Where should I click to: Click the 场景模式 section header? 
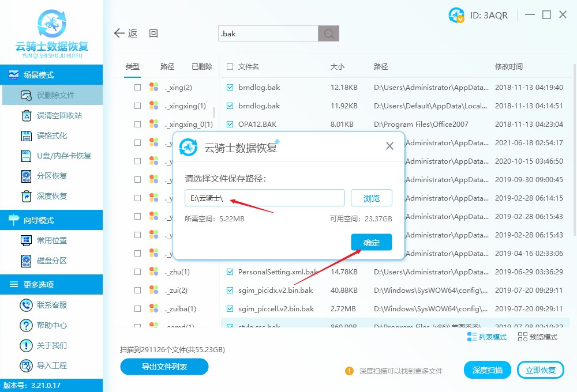tap(51, 75)
